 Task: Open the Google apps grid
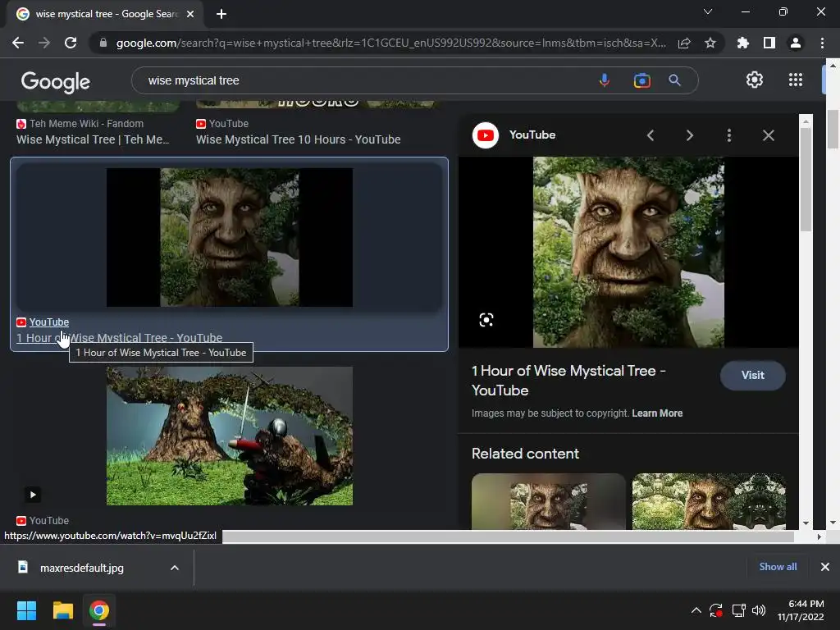[x=796, y=80]
